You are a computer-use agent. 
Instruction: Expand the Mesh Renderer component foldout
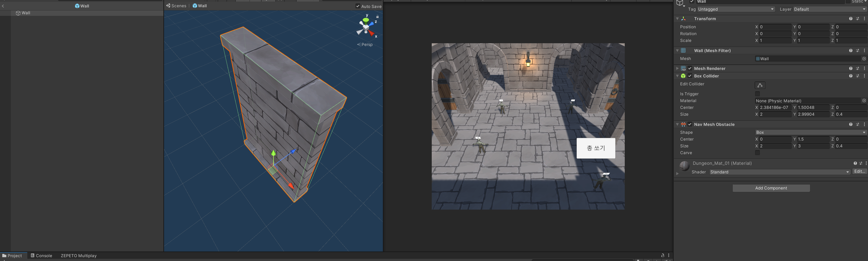point(677,68)
